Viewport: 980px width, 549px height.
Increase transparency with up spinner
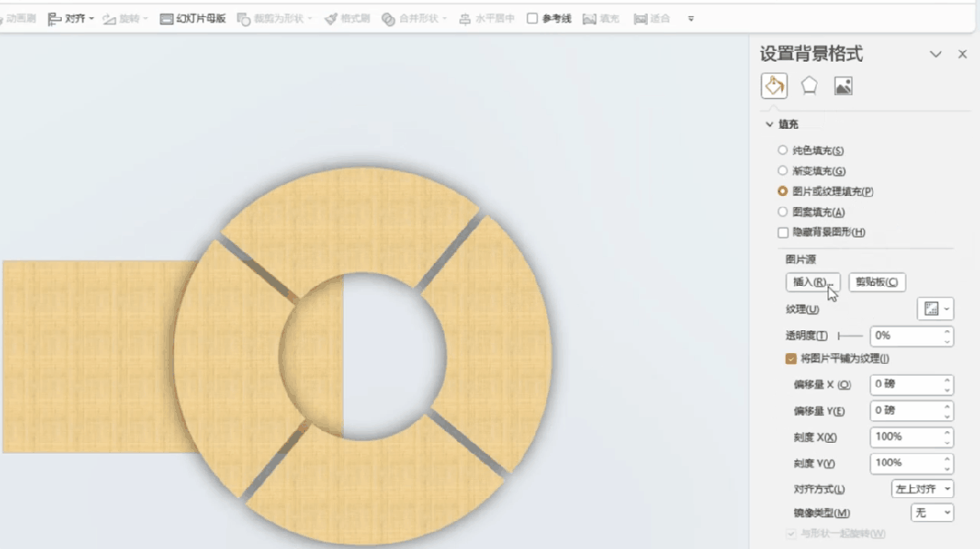[946, 331]
